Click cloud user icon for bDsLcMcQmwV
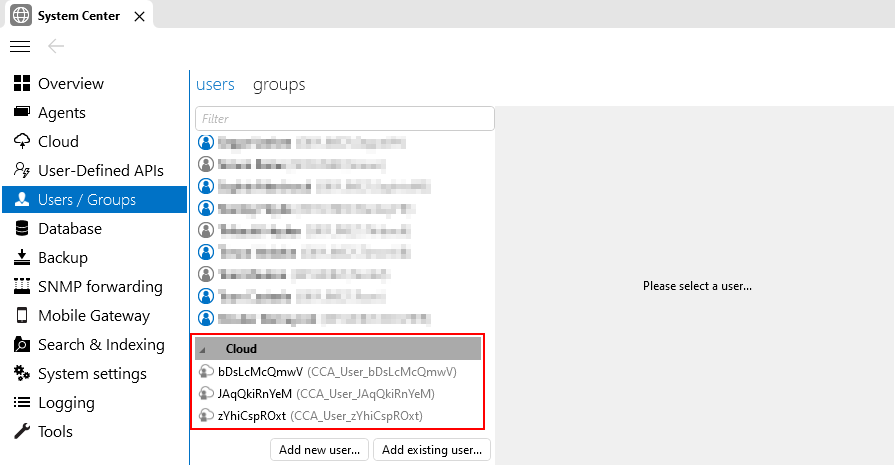This screenshot has width=895, height=466. [x=205, y=372]
